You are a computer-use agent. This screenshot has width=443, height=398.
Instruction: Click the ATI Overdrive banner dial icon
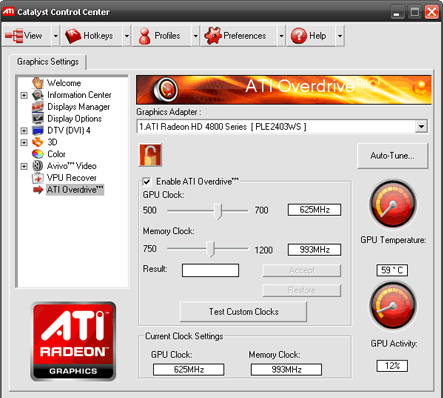[165, 89]
